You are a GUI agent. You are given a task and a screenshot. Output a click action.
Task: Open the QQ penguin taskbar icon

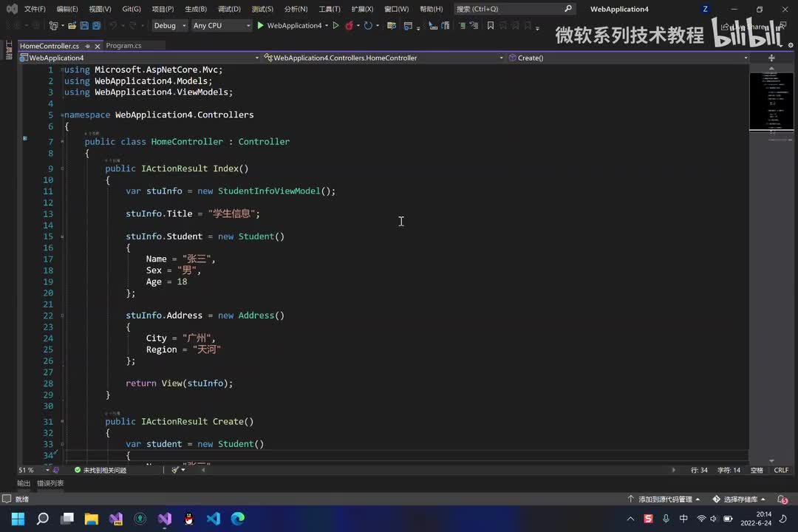[x=189, y=519]
